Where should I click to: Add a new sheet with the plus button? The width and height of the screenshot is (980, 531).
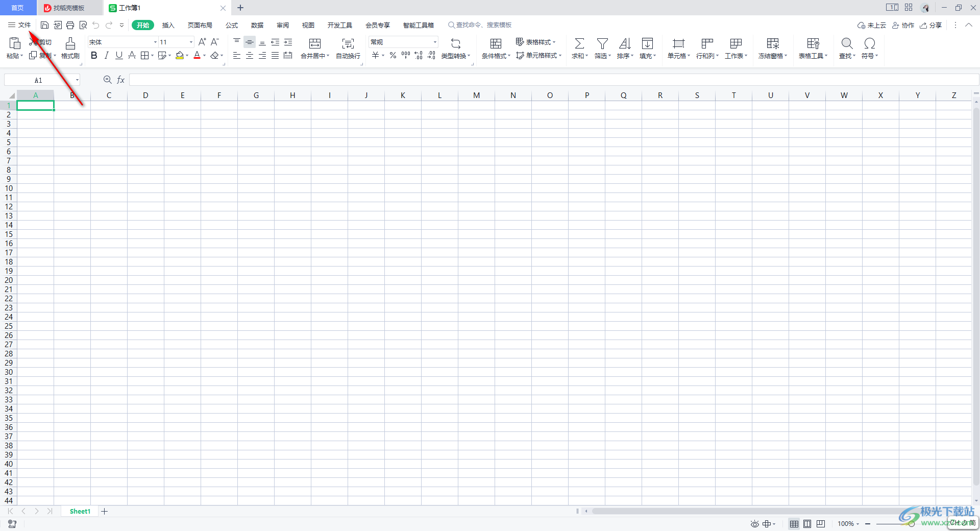pyautogui.click(x=104, y=512)
